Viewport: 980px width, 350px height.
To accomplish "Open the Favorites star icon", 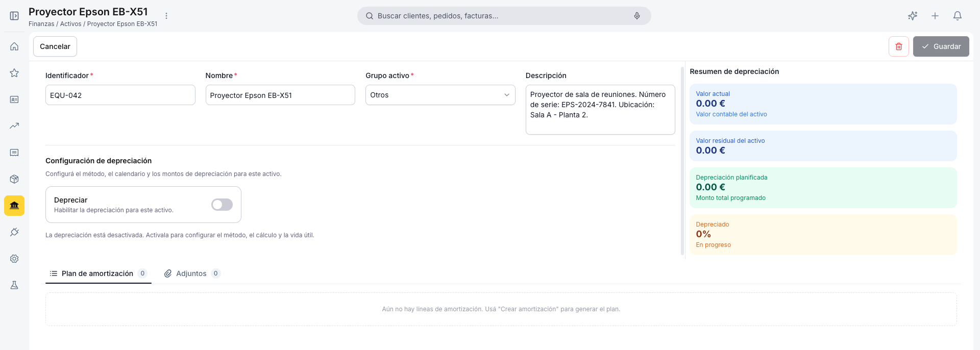I will (x=14, y=73).
